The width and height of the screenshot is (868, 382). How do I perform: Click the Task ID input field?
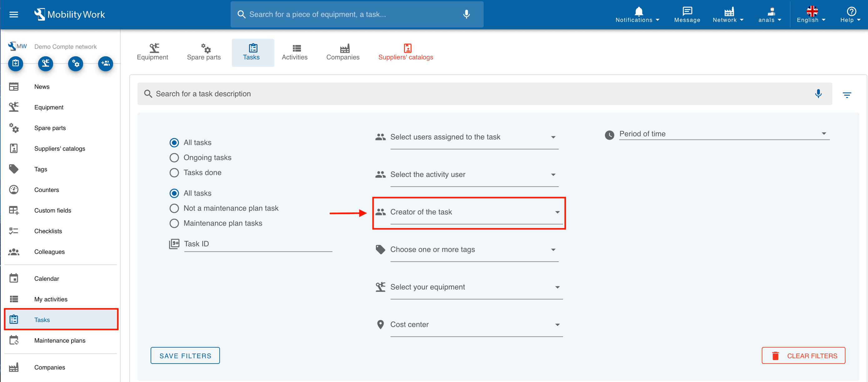click(x=258, y=244)
